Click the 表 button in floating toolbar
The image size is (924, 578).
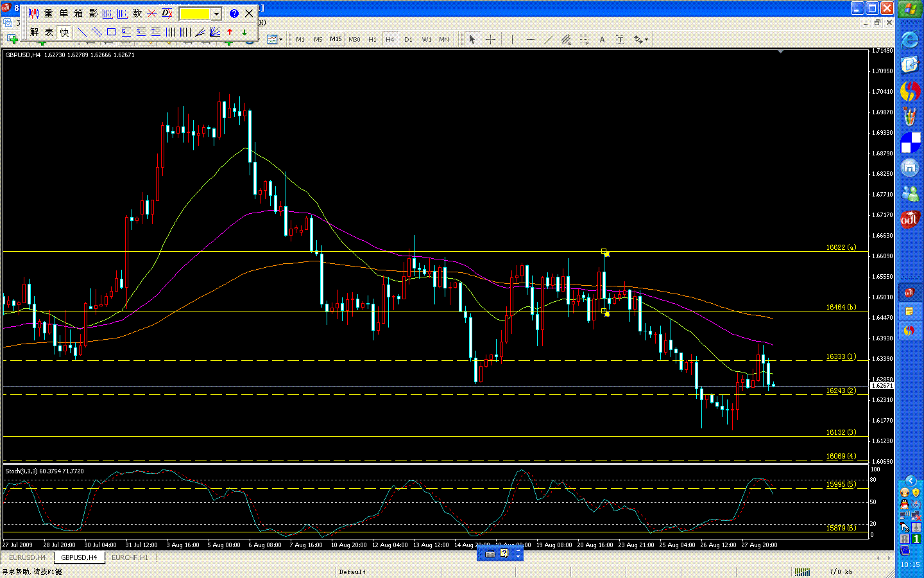pos(49,32)
